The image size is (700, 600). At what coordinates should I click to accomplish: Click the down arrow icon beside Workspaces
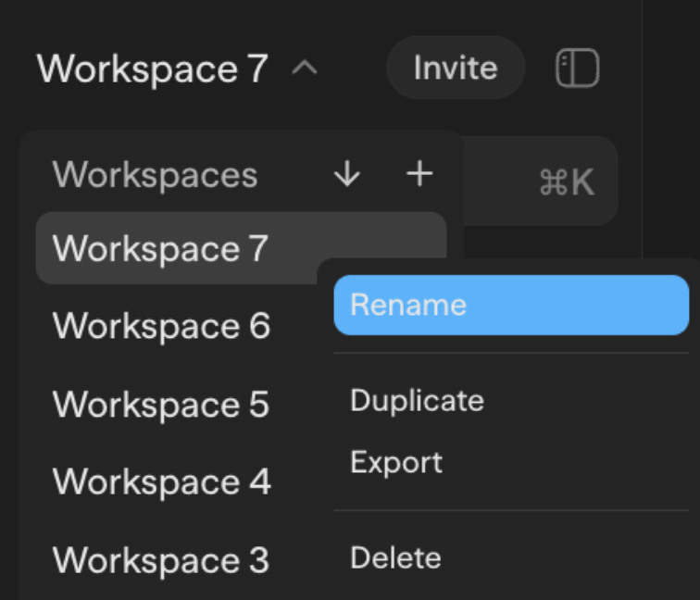point(346,174)
